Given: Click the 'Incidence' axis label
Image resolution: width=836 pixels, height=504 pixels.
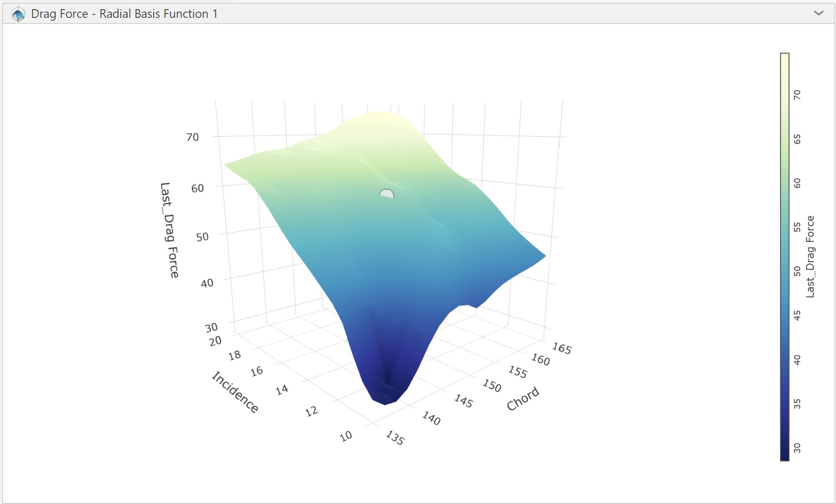Looking at the screenshot, I should (x=235, y=392).
